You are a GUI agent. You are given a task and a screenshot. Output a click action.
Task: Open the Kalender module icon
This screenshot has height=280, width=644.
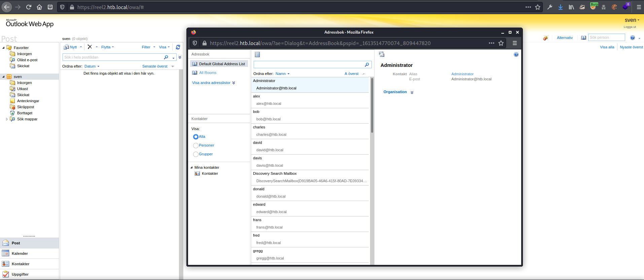pos(6,253)
